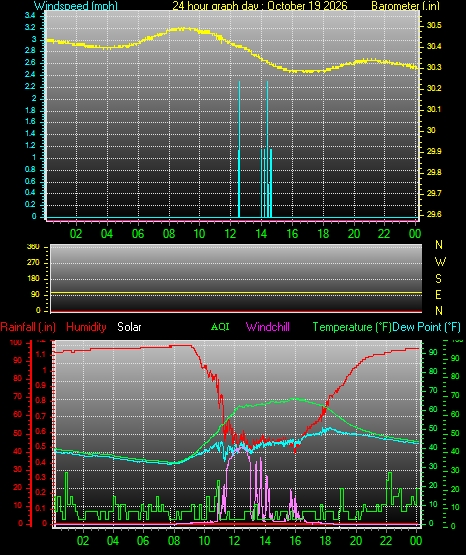Click the "Barometer (.in)" axis title
Image resolution: width=466 pixels, height=555 pixels.
click(405, 6)
